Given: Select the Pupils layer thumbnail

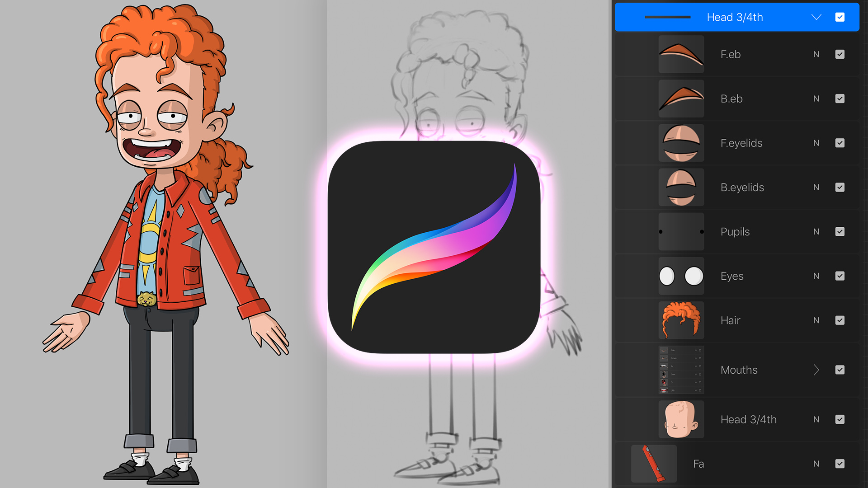Looking at the screenshot, I should (683, 231).
